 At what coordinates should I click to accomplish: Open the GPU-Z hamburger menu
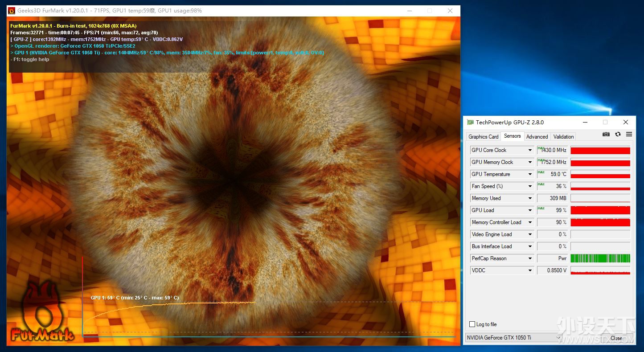pos(629,134)
